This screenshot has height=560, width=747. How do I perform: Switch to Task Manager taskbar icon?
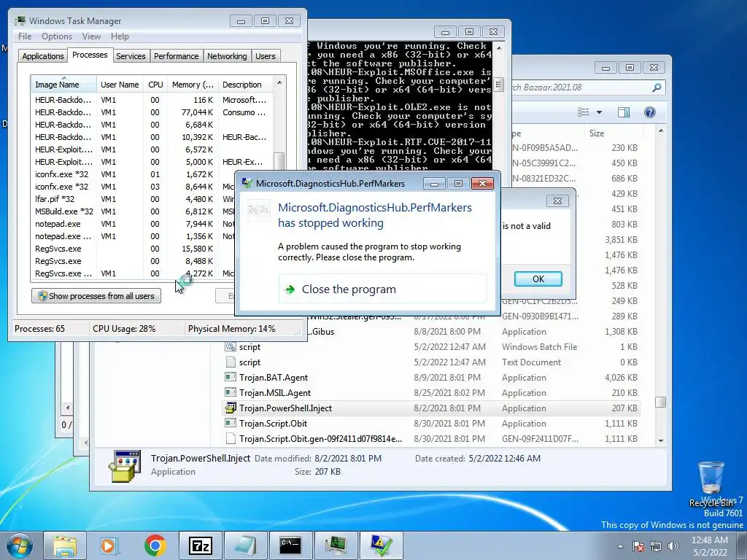pos(336,545)
